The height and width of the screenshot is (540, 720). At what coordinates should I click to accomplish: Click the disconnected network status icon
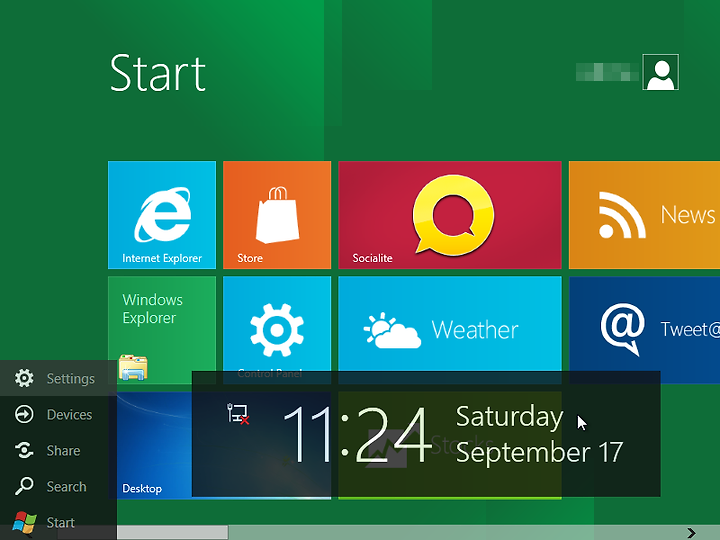point(238,414)
